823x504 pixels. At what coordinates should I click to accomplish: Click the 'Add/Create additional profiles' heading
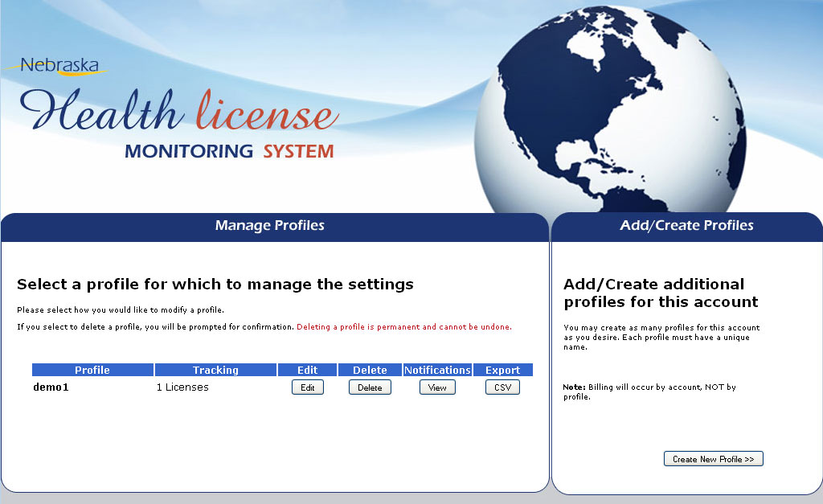661,293
